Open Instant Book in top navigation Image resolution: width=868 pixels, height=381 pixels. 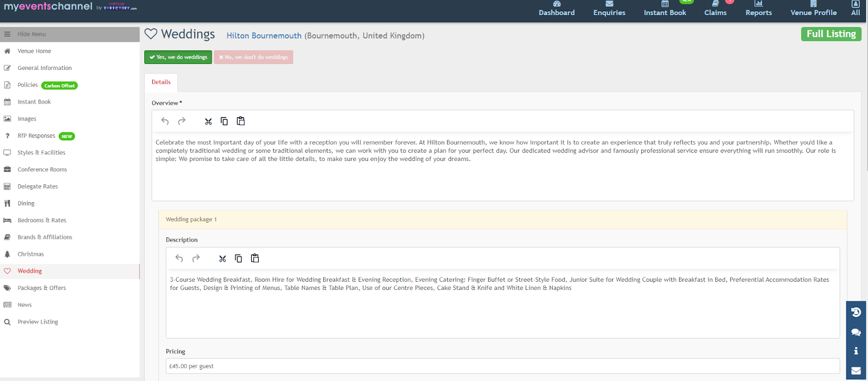[665, 9]
